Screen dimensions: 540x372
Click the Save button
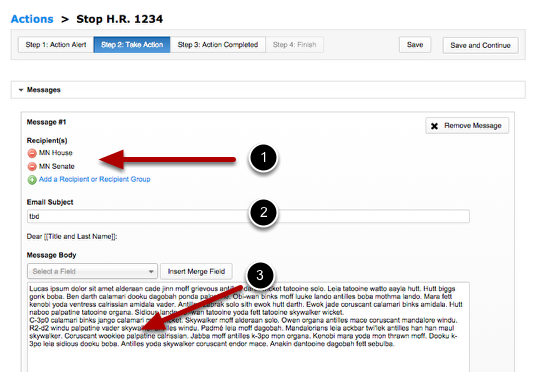point(415,45)
